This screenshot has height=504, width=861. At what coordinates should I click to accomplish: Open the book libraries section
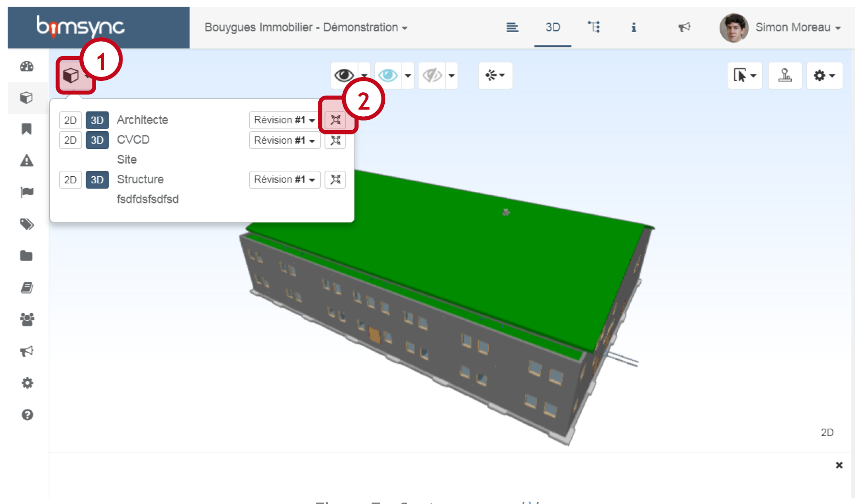click(27, 288)
